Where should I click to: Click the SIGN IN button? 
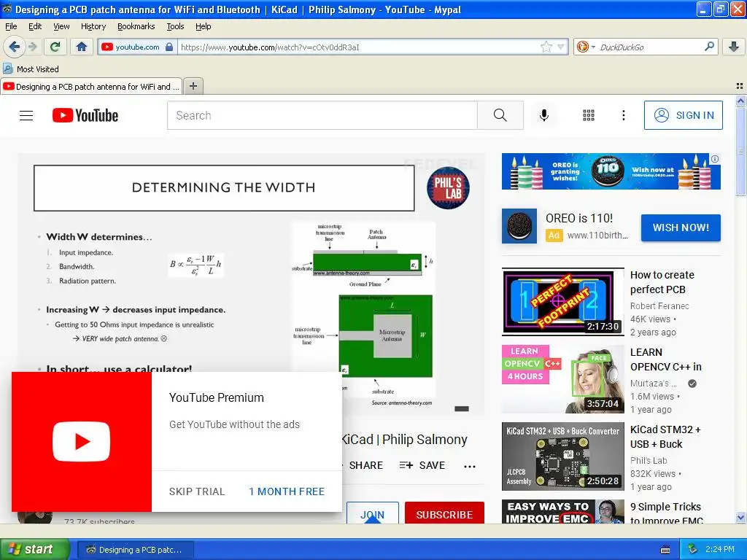click(x=683, y=115)
